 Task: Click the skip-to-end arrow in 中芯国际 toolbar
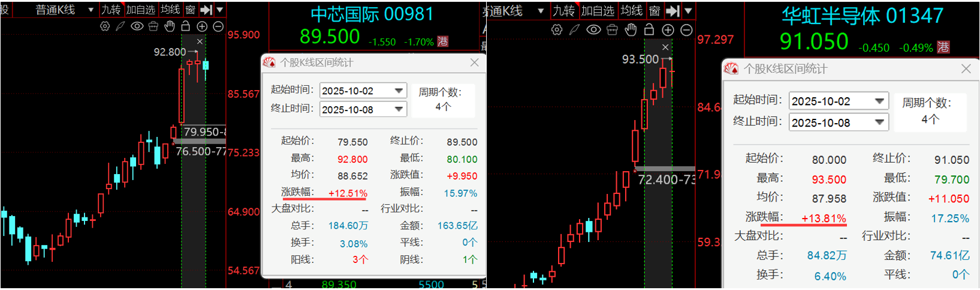(207, 10)
